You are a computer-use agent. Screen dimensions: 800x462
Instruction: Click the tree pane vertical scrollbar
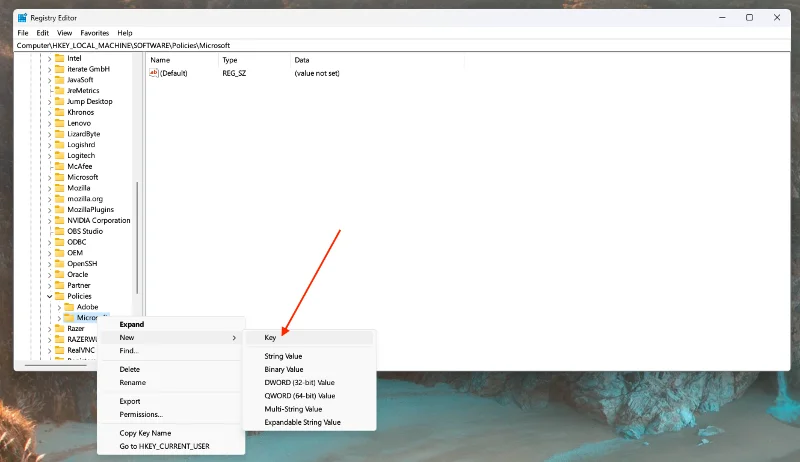(137, 238)
